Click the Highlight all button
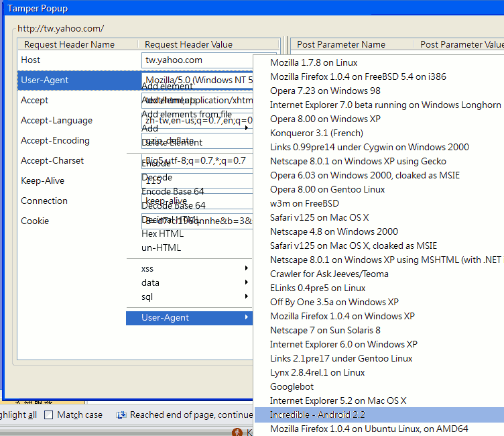The image size is (504, 436). pyautogui.click(x=18, y=415)
